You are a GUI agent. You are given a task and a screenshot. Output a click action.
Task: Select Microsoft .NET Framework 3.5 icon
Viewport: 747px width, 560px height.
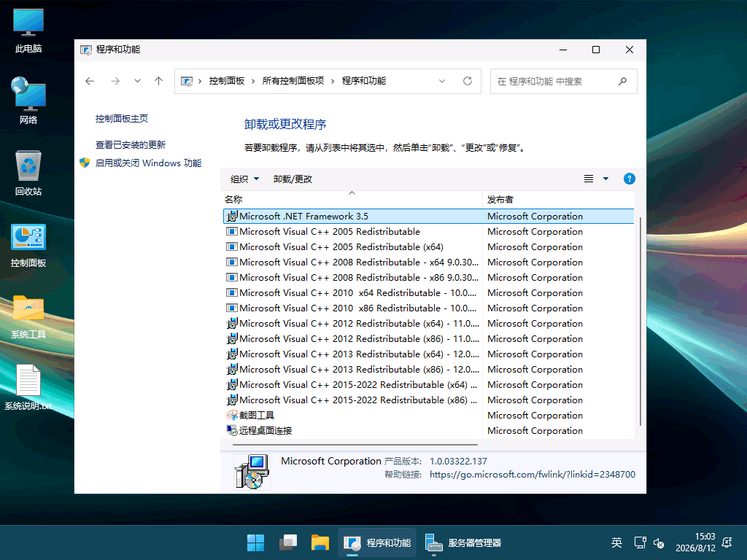(231, 216)
